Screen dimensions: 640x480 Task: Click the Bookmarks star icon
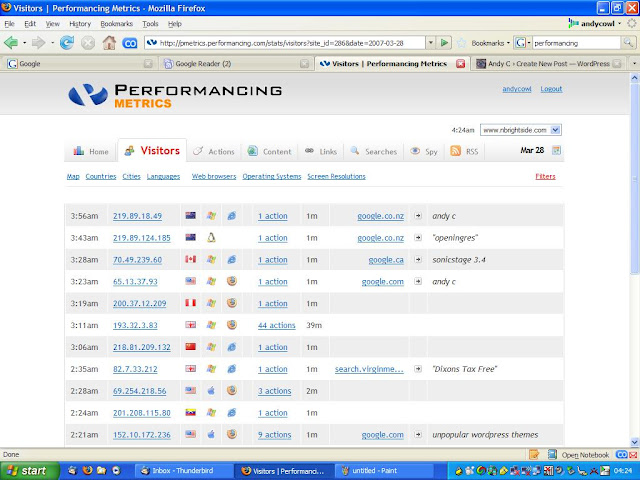[x=462, y=43]
